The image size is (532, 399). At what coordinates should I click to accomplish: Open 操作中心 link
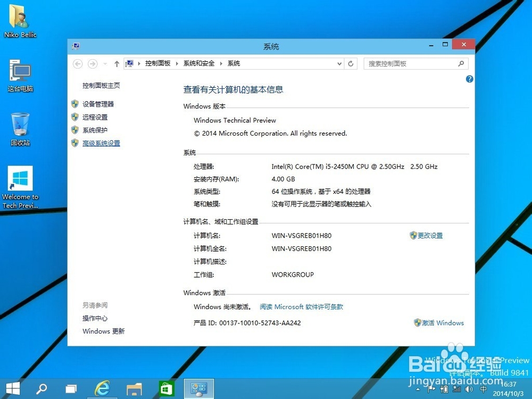[95, 318]
